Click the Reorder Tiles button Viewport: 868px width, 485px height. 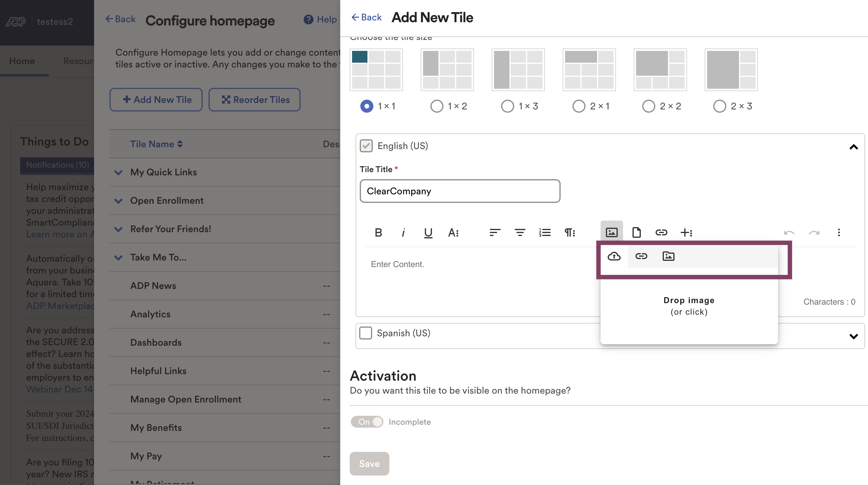(254, 100)
